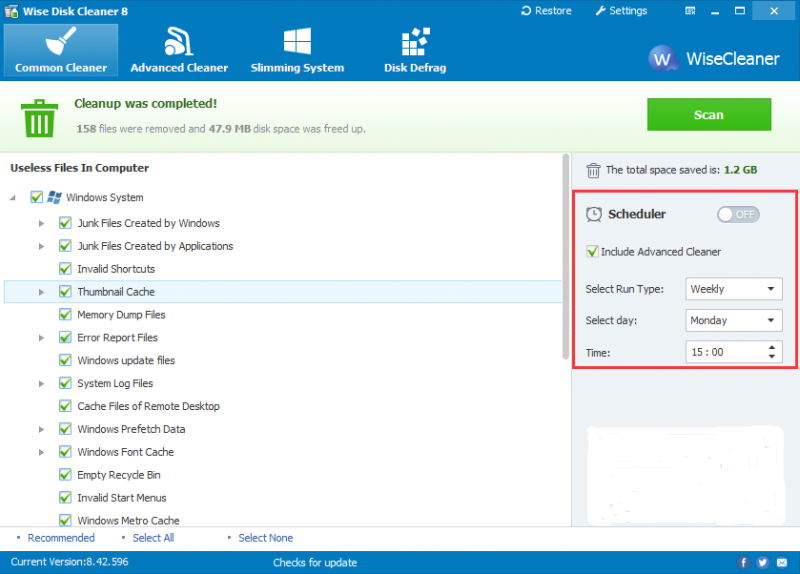Select the Windows update files row text

point(126,360)
